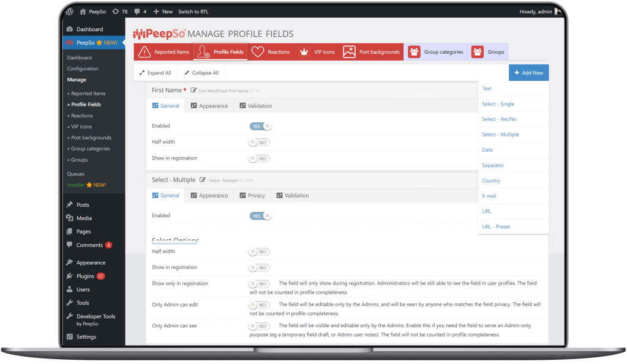This screenshot has height=364, width=627.
Task: Choose Country field type
Action: pos(514,180)
